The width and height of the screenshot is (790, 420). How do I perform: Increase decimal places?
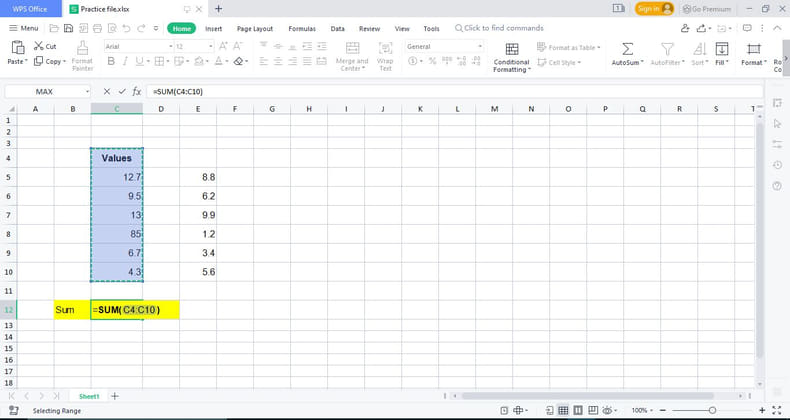[461, 61]
